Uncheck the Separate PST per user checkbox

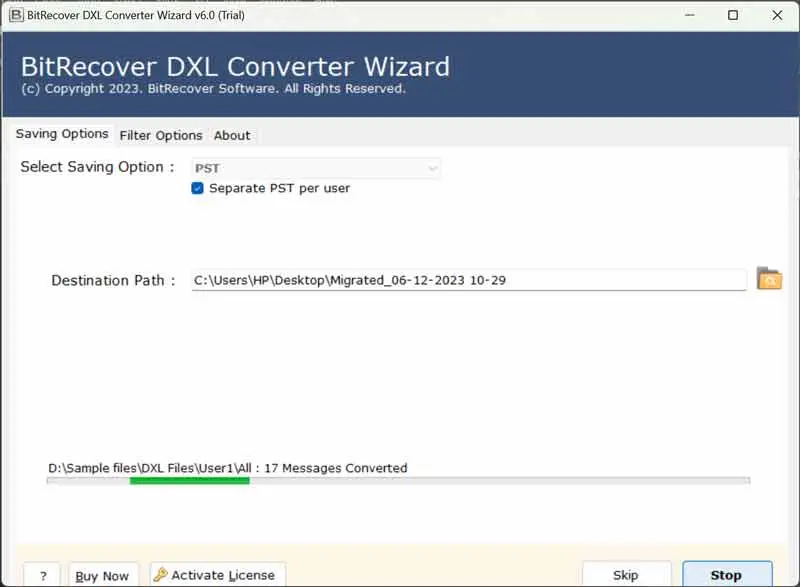198,188
